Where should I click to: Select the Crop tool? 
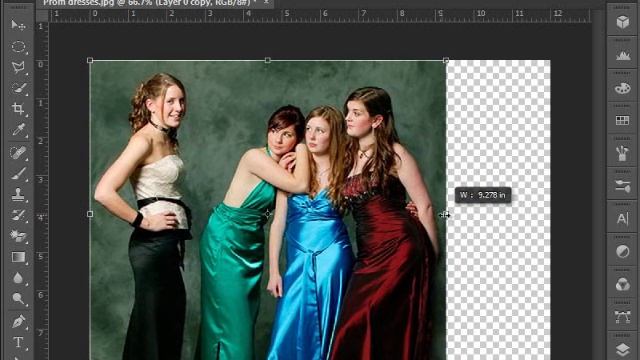[18, 109]
